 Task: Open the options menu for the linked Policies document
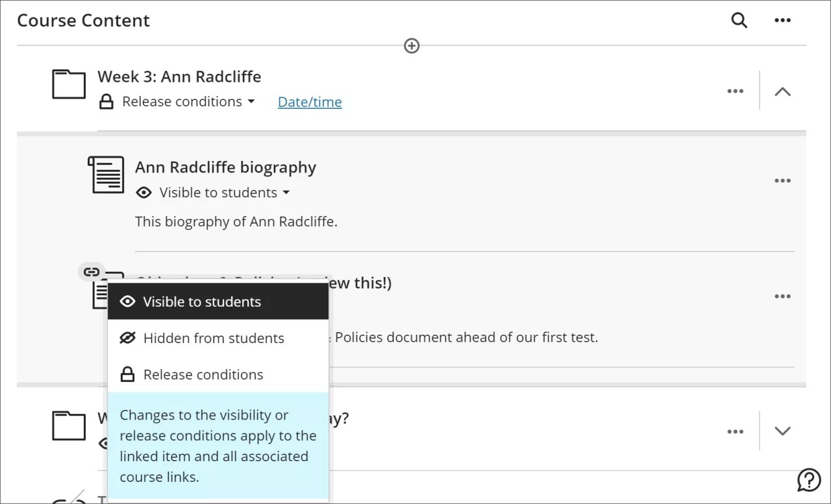782,296
